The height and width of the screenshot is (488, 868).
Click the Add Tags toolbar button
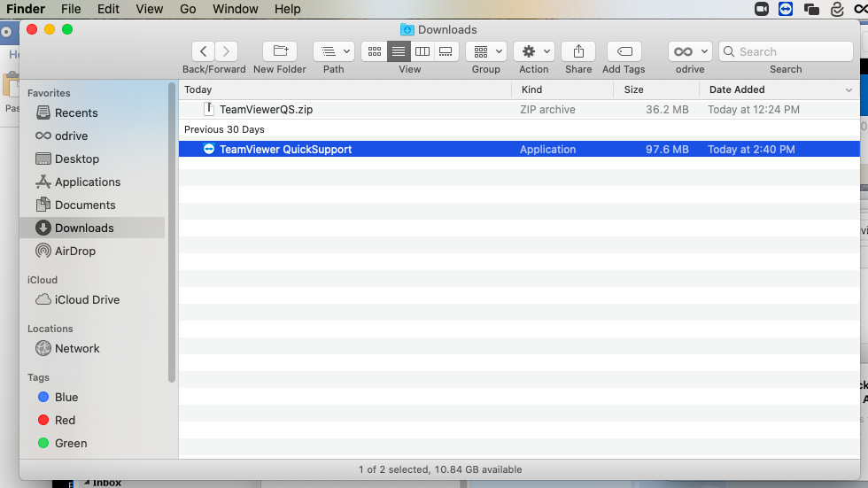pyautogui.click(x=624, y=51)
